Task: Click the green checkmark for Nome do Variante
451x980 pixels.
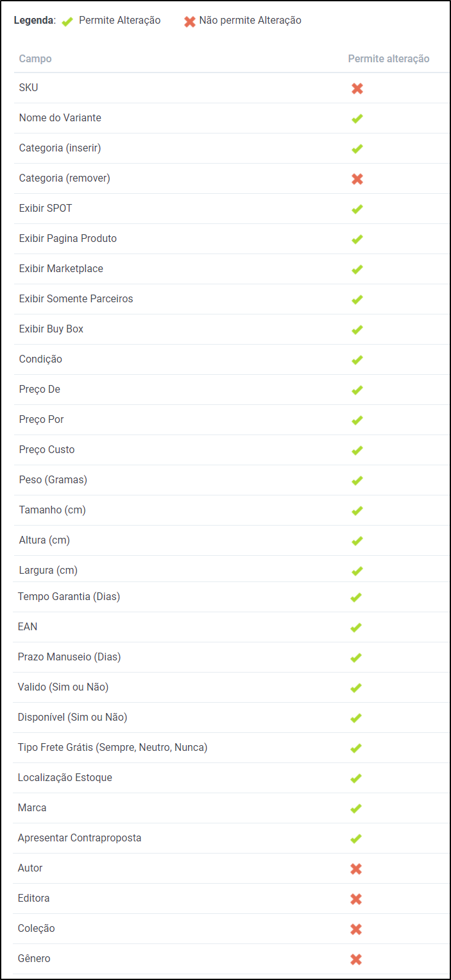Action: 357,119
